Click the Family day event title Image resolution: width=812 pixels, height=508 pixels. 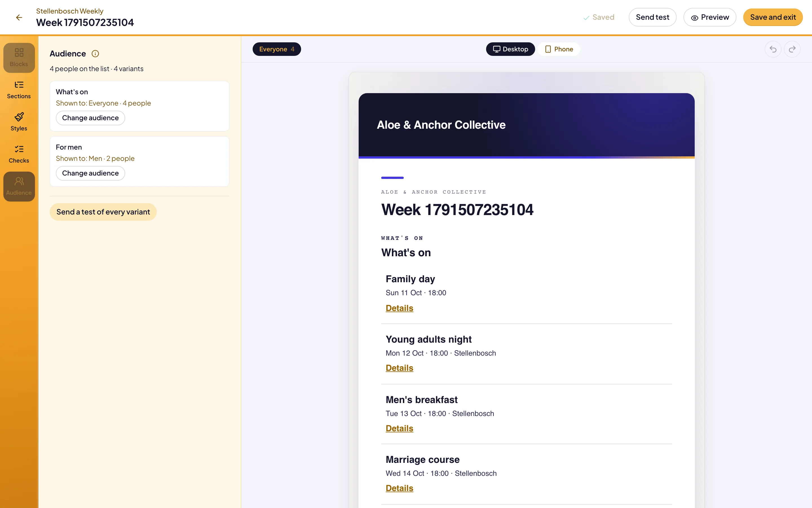point(410,279)
